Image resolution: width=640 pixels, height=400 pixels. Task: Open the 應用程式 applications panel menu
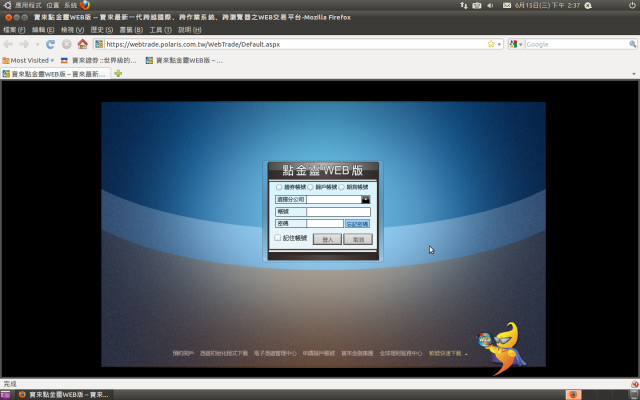28,5
